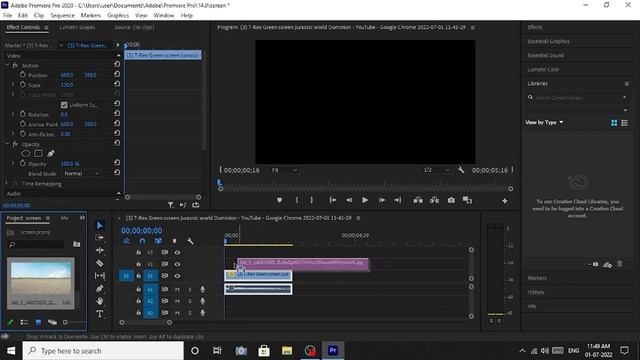640x360 pixels.
Task: Select the Selection tool arrow
Action: [100, 225]
